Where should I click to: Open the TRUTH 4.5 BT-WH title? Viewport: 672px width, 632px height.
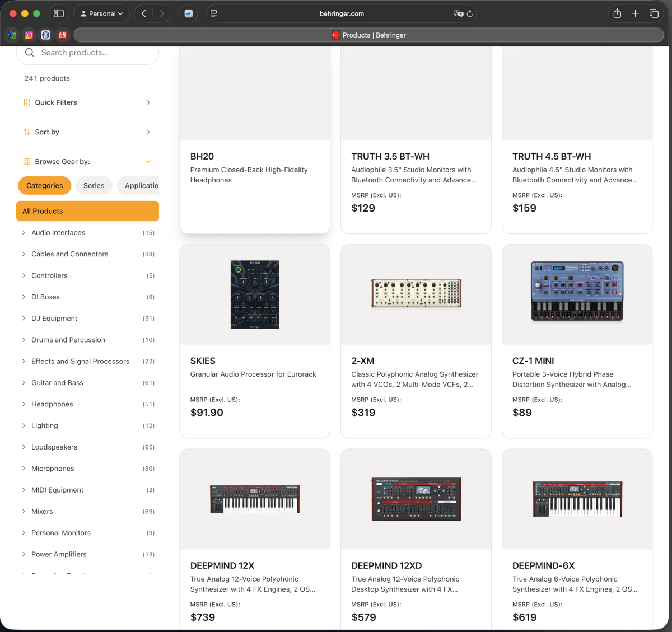click(552, 156)
